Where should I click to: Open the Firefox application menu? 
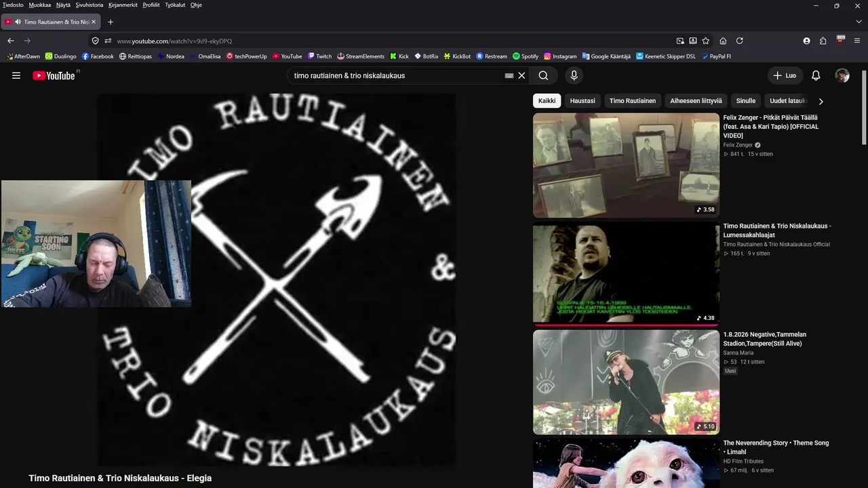pos(858,41)
